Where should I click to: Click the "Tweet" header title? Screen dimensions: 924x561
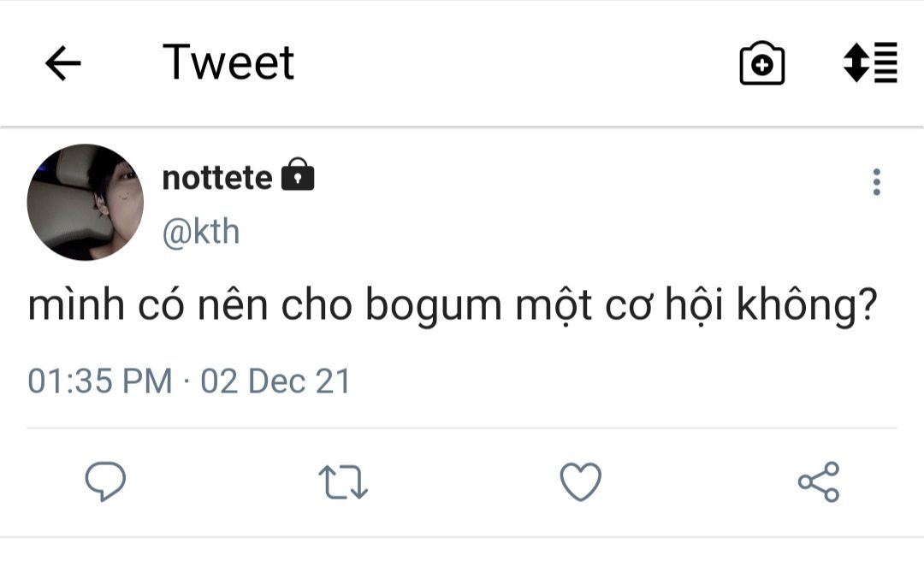point(228,62)
